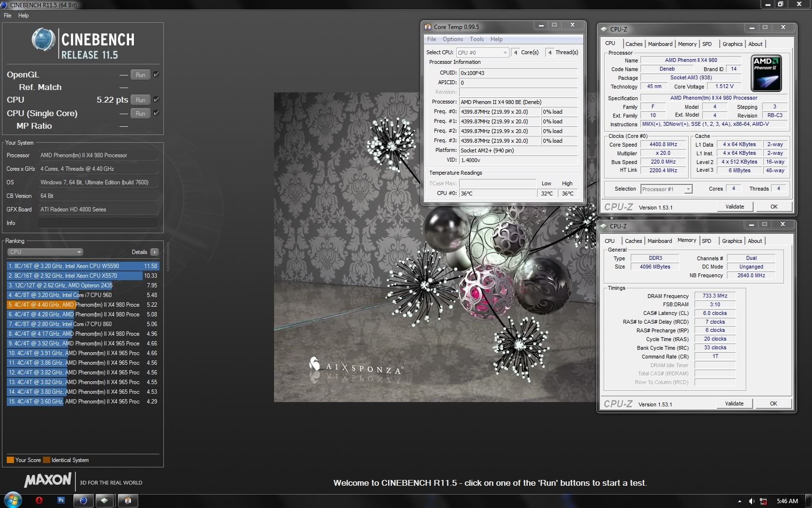Image resolution: width=812 pixels, height=508 pixels.
Task: Switch to Graphics tab in lower CPU-Z
Action: 732,241
